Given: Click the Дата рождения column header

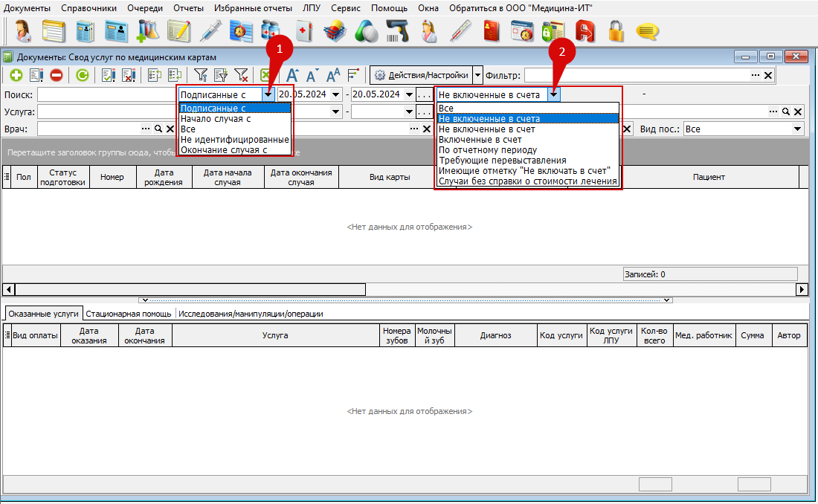Looking at the screenshot, I should [x=164, y=178].
